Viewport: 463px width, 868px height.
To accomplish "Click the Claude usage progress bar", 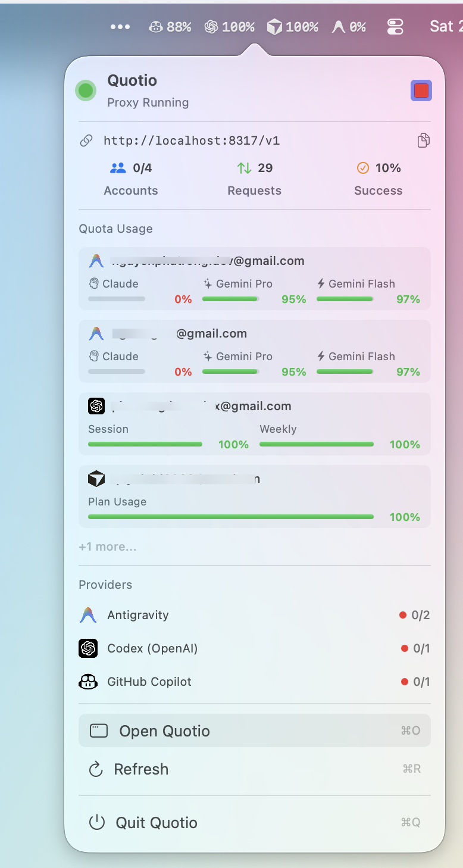I will coord(116,299).
